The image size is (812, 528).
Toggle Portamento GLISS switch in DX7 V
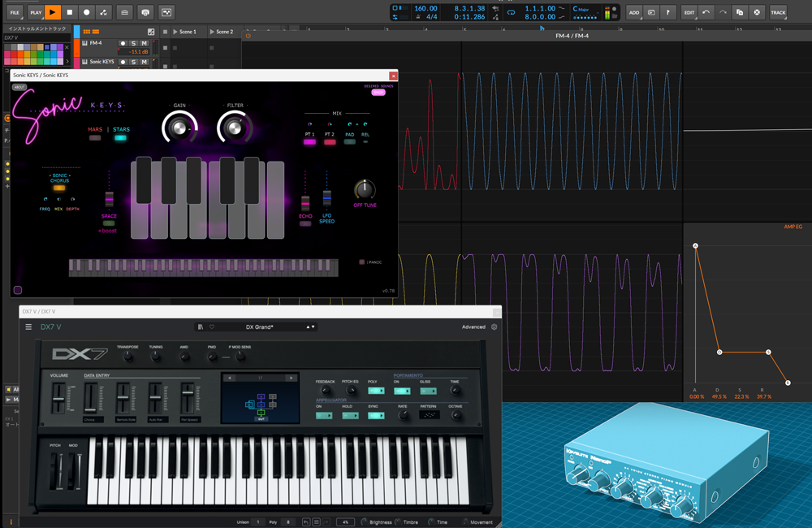coord(428,391)
